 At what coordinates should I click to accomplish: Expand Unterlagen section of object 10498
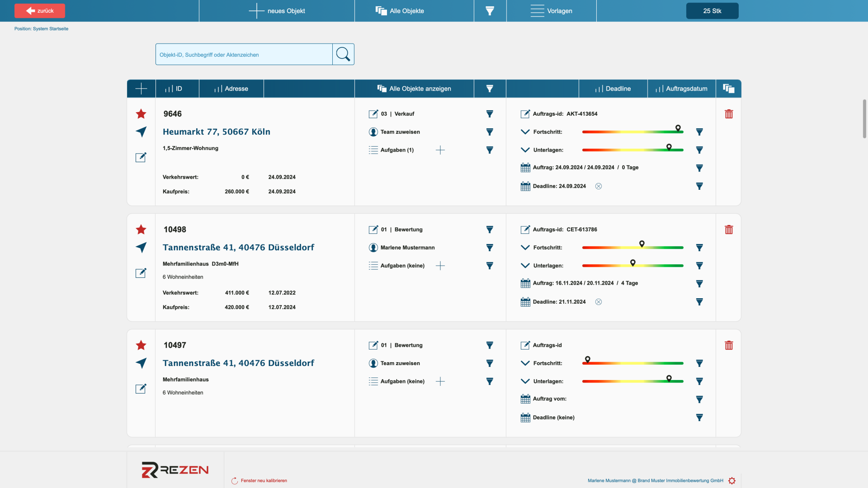(x=525, y=266)
